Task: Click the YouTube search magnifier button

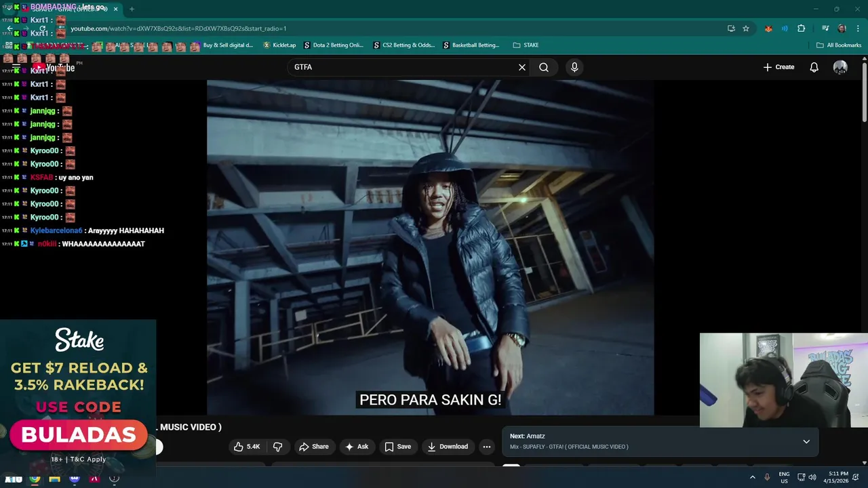Action: click(x=544, y=67)
